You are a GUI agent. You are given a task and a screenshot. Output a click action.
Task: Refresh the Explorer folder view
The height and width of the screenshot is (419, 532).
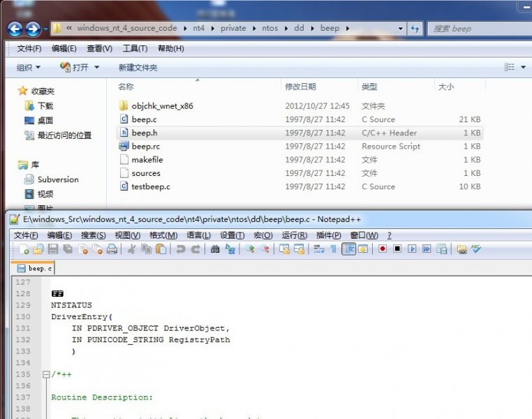coord(415,29)
